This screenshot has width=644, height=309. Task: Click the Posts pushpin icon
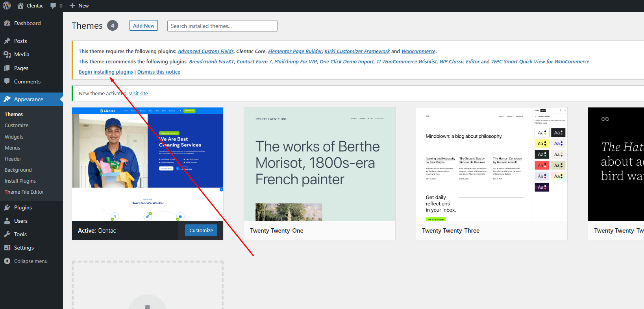pyautogui.click(x=7, y=41)
